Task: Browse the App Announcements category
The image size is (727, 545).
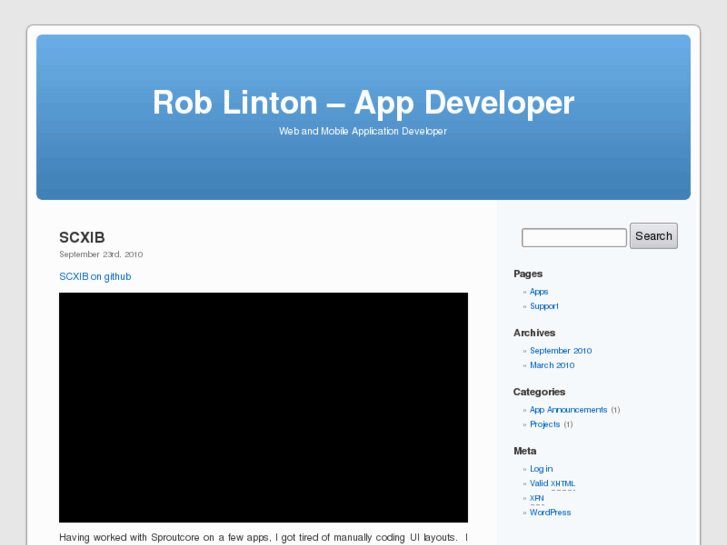Action: tap(568, 410)
